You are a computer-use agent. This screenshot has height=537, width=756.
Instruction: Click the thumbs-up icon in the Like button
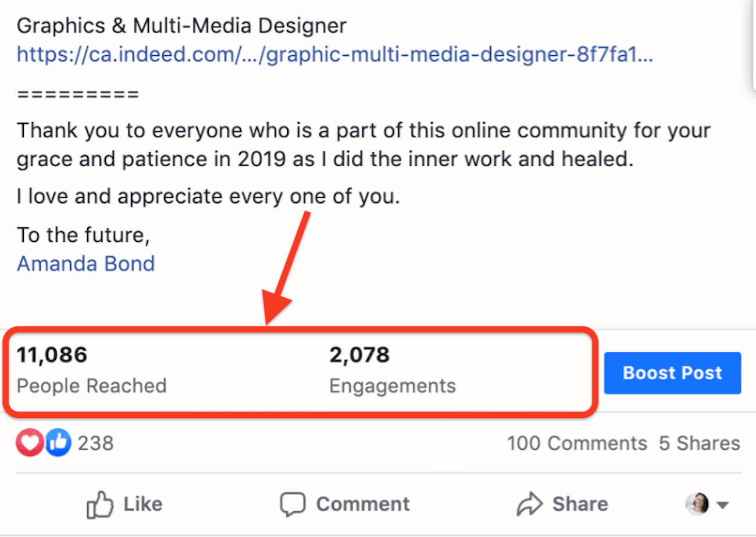click(99, 504)
